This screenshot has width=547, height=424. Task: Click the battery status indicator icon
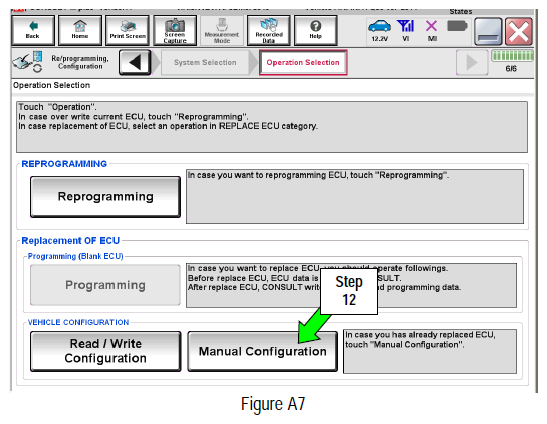457,26
